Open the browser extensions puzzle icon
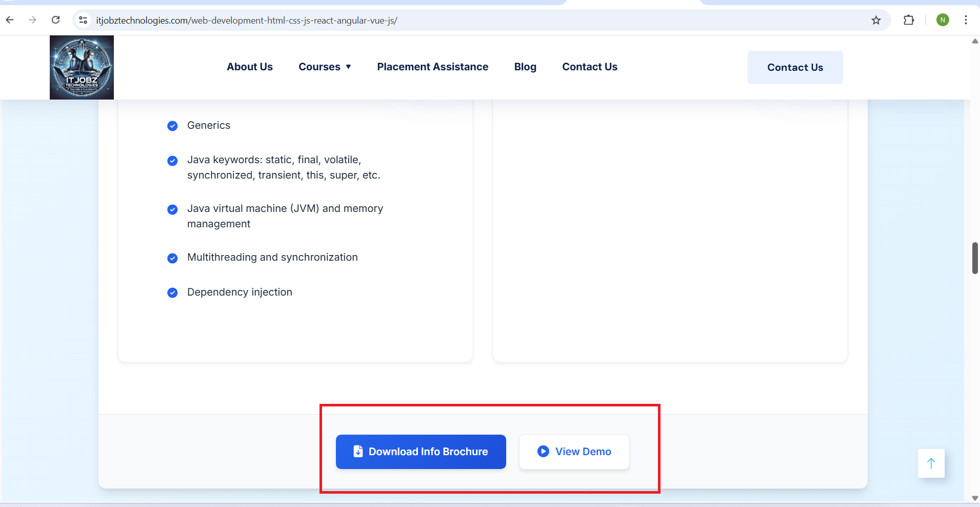 coord(909,20)
